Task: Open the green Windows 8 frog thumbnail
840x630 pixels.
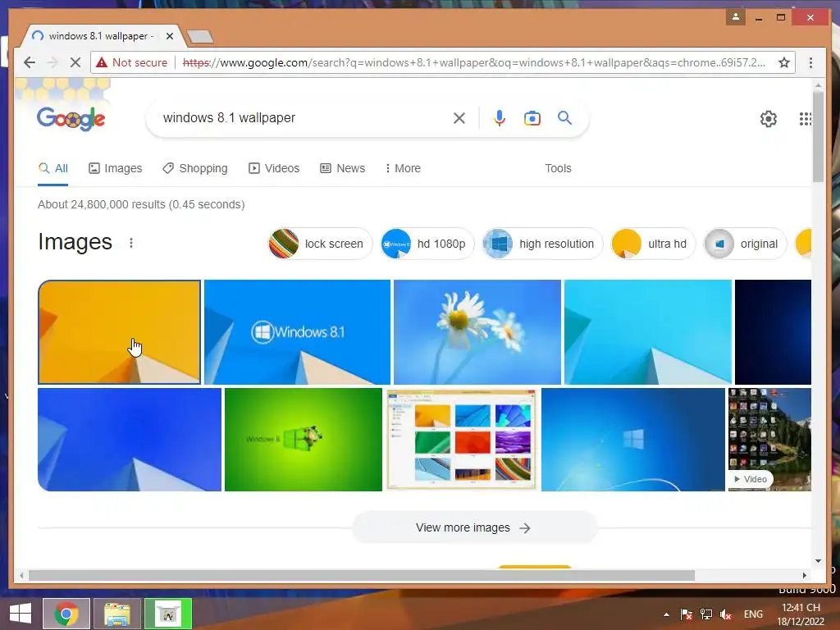Action: click(304, 440)
